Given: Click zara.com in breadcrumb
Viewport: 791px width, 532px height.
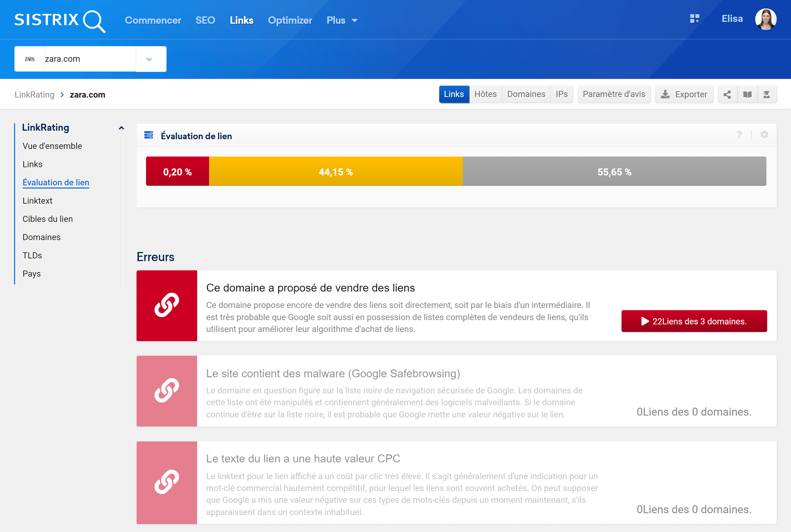Looking at the screenshot, I should click(x=87, y=95).
